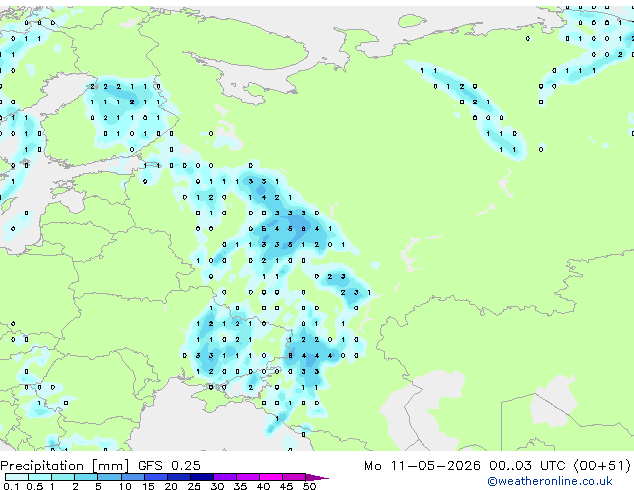Viewport: 634px width, 490px height.
Task: Click the 45–50 mm legend swatch
Action: point(294,477)
